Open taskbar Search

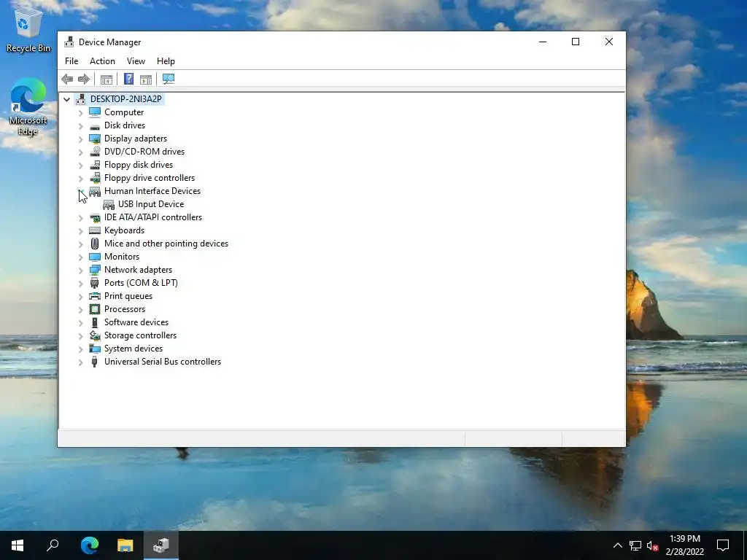tap(53, 545)
